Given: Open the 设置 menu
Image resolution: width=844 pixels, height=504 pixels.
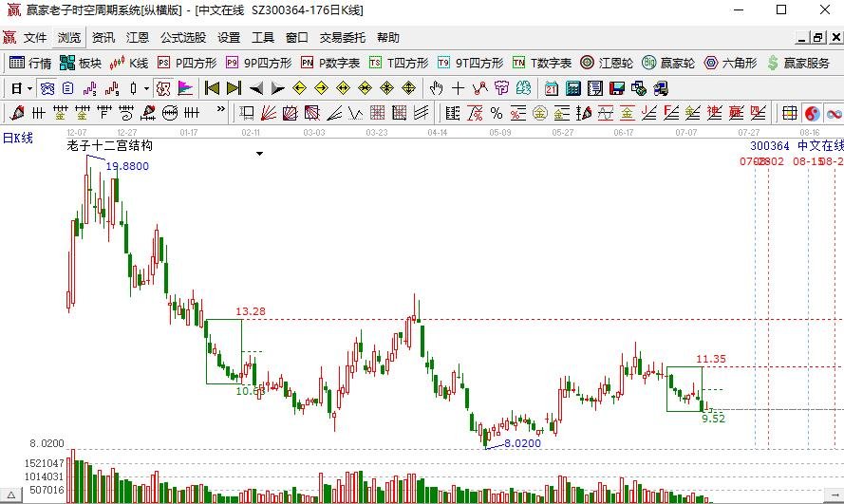Looking at the screenshot, I should point(229,37).
